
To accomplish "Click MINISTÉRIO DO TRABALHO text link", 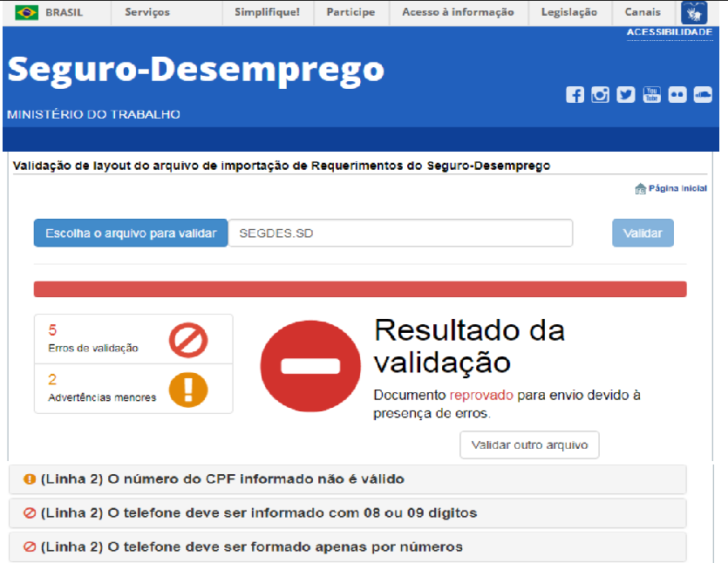I will (93, 115).
